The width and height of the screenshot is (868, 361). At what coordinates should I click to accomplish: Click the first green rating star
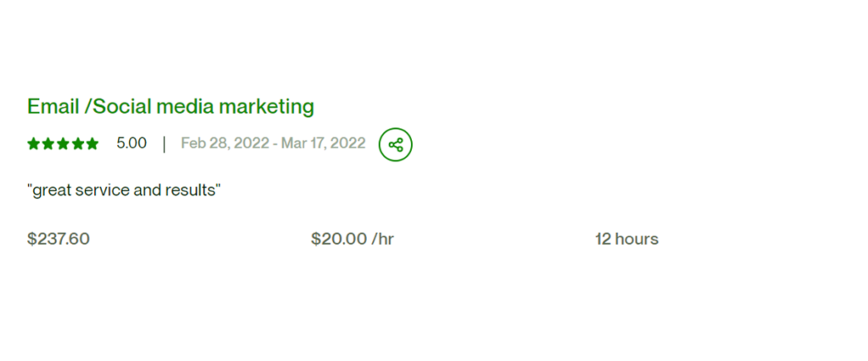tap(34, 144)
